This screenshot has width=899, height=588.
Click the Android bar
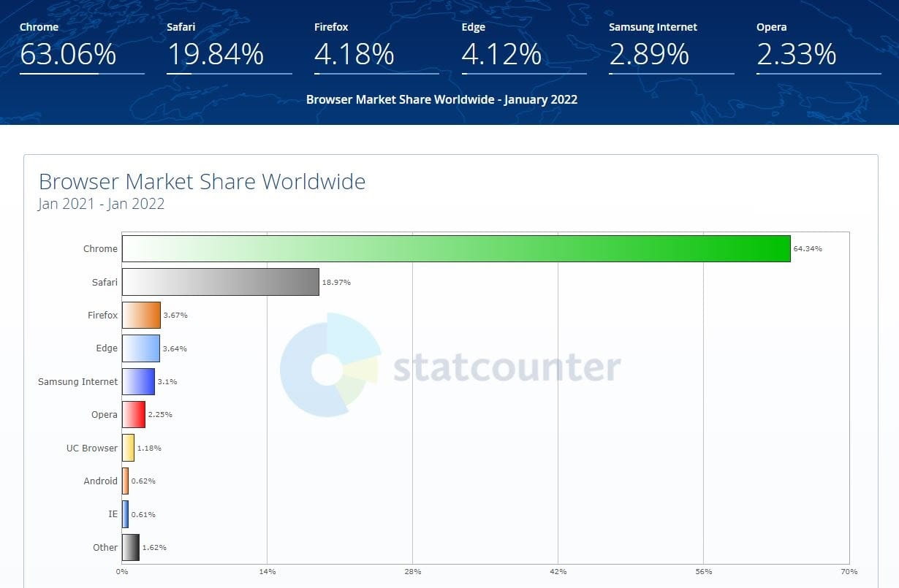[x=125, y=481]
